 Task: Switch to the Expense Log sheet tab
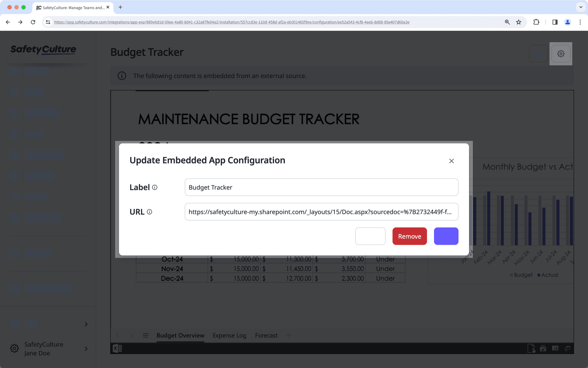229,335
